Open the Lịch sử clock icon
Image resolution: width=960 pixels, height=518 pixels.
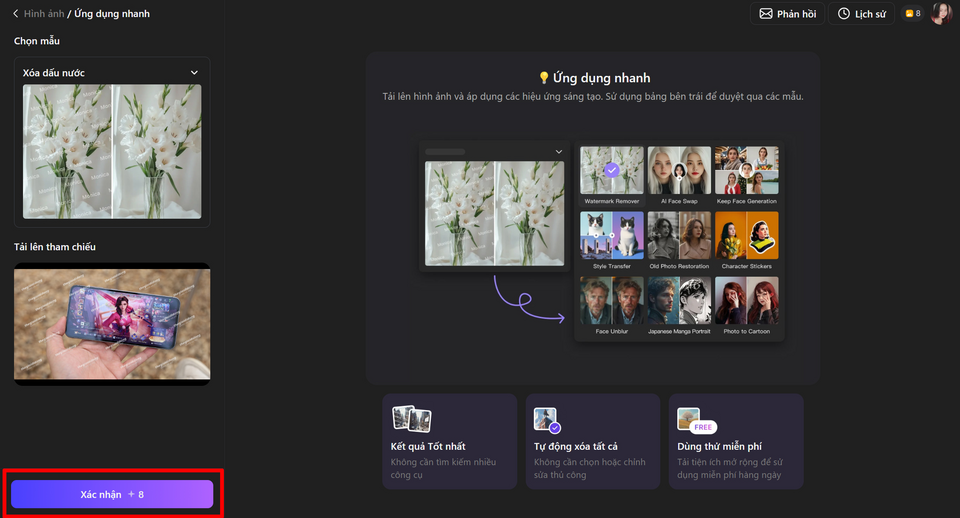pyautogui.click(x=844, y=13)
